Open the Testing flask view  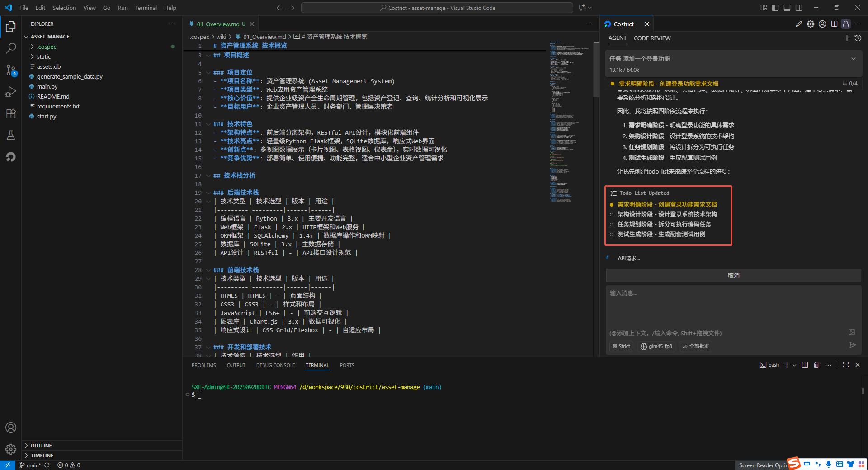click(x=11, y=135)
